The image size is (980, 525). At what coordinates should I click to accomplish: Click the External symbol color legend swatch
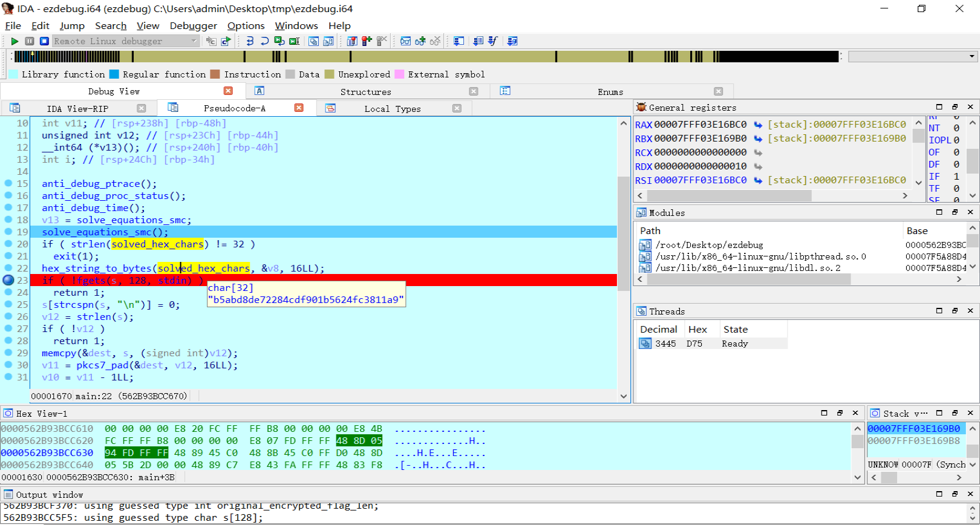(x=399, y=74)
